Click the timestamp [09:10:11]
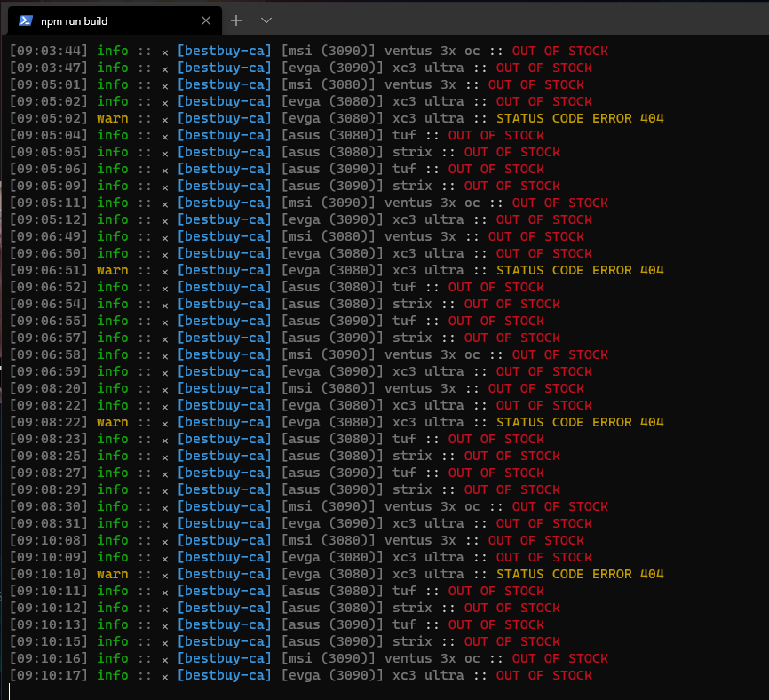This screenshot has width=769, height=700. tap(49, 591)
